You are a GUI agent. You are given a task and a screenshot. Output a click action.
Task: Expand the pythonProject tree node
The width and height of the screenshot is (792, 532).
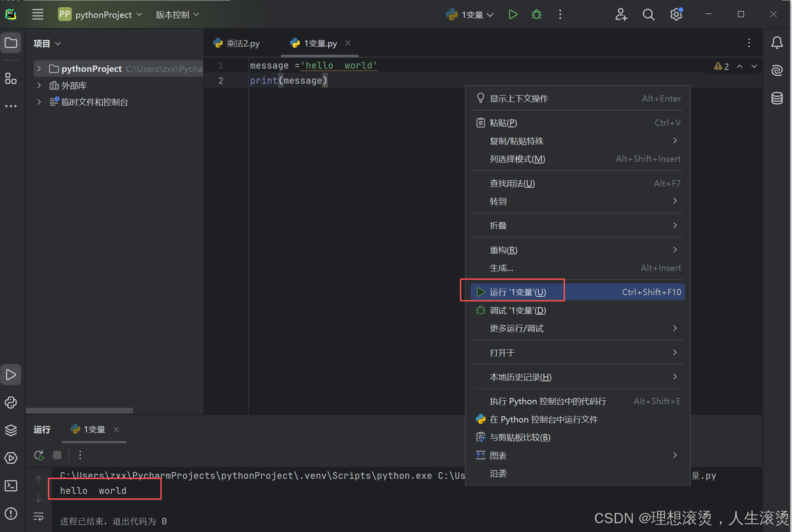(x=39, y=69)
